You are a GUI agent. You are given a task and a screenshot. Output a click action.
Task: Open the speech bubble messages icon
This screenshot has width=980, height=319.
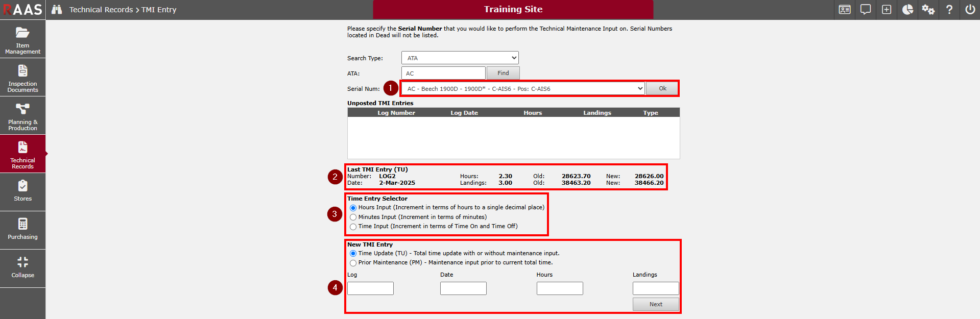(x=866, y=10)
